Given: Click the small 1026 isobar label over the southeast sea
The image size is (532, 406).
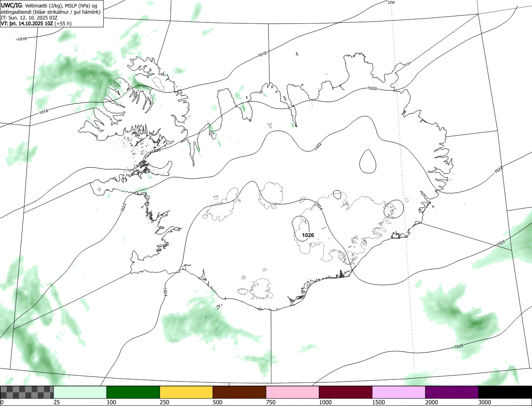Looking at the screenshot, I should click(458, 346).
